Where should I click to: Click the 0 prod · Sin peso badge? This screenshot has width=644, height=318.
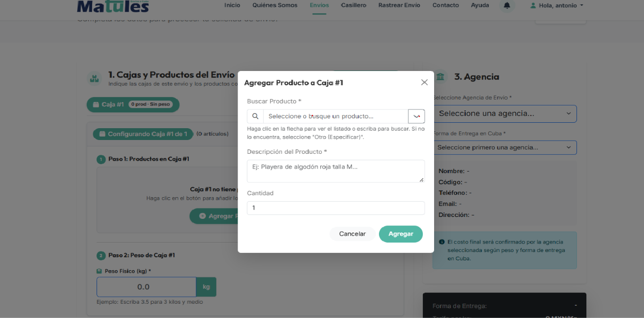tap(151, 105)
